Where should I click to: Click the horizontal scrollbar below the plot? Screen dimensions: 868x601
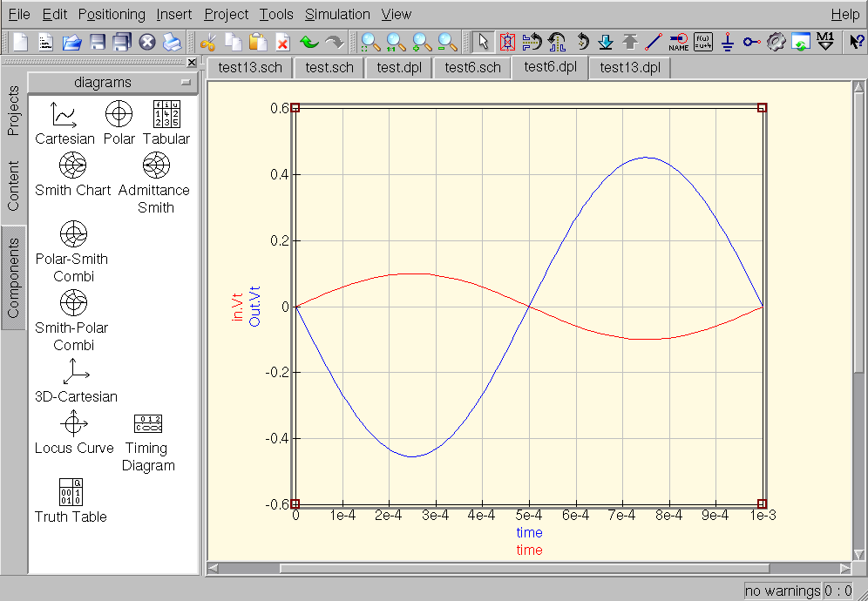(x=523, y=569)
